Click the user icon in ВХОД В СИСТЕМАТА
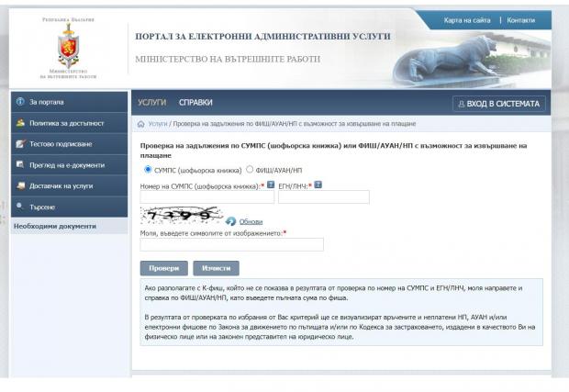569x392 pixels. pos(461,104)
